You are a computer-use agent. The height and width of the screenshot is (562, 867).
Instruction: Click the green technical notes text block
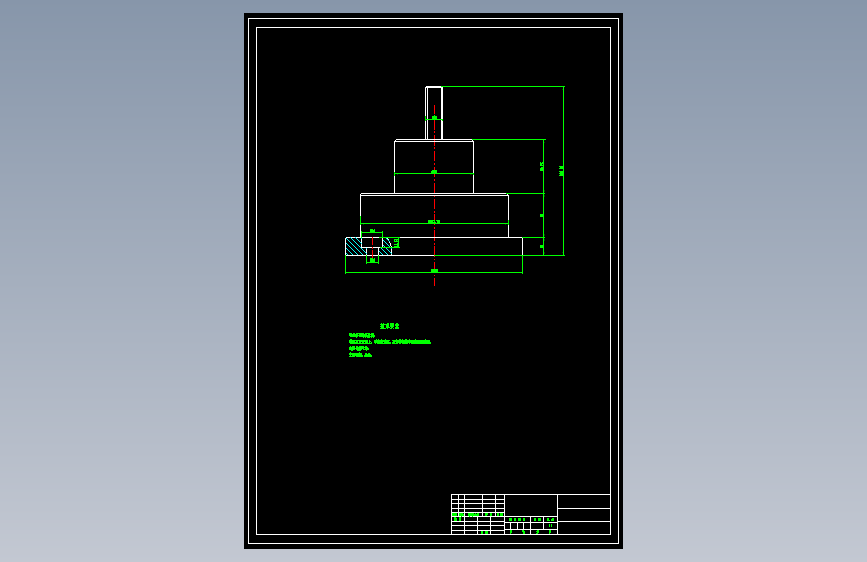pyautogui.click(x=389, y=341)
